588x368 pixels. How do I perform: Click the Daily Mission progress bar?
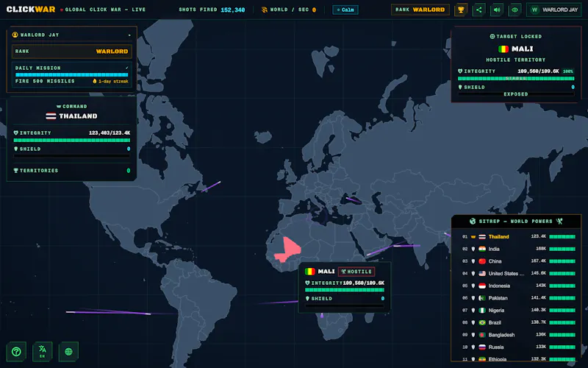(x=71, y=75)
